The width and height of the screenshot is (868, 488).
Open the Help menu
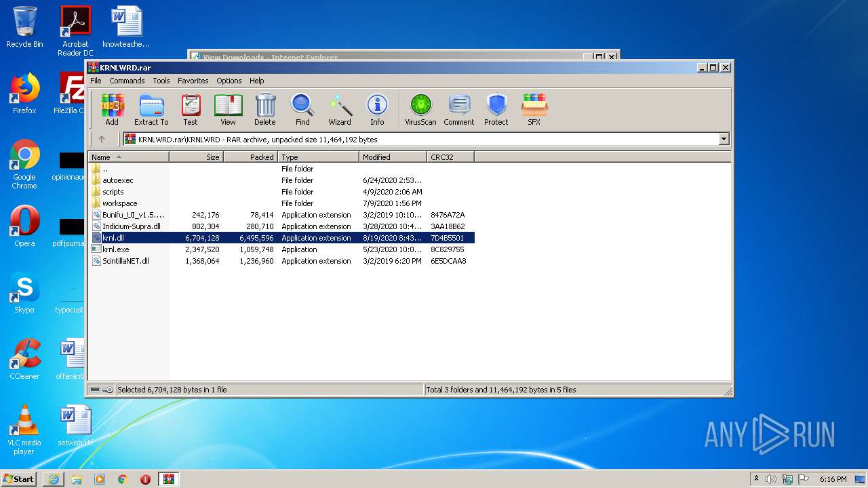[x=257, y=81]
